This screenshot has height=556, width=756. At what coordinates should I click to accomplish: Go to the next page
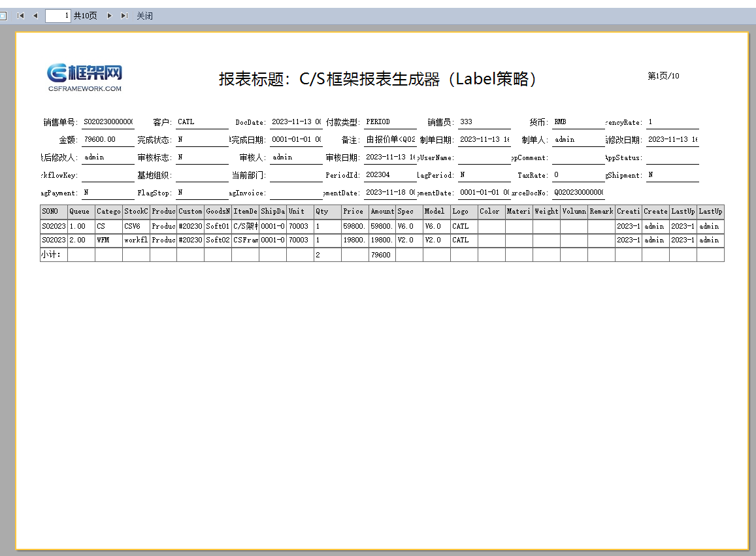coord(109,16)
